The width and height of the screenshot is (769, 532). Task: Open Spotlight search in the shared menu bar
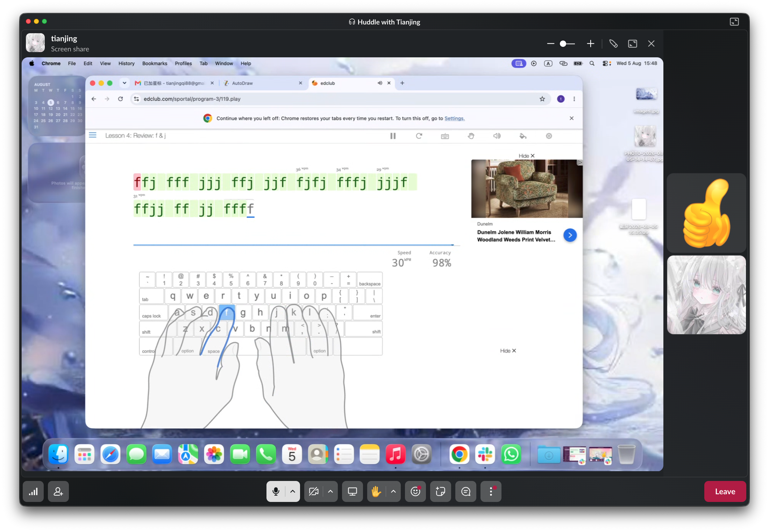point(592,63)
